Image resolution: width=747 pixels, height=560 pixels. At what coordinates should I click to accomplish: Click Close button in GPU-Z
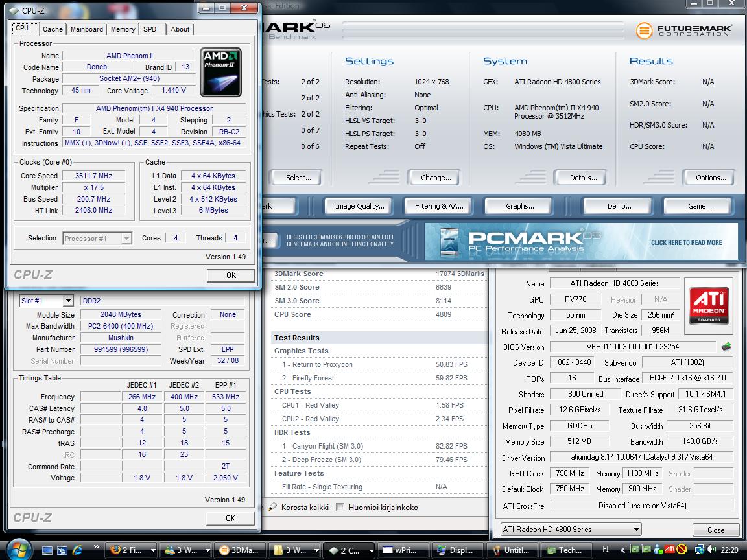(x=716, y=530)
